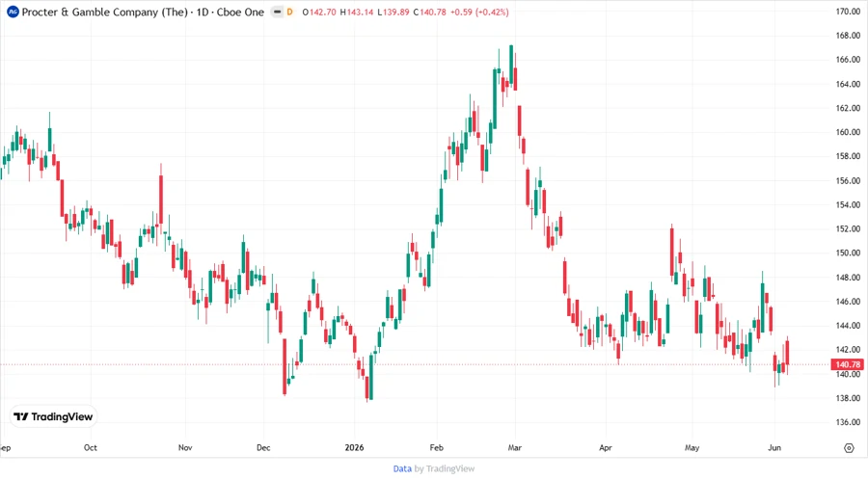Click the Jun label on time axis
This screenshot has width=868, height=480.
tap(774, 447)
